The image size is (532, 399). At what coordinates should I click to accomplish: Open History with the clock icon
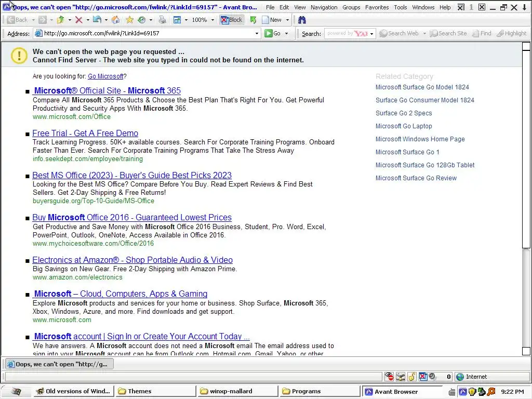[142, 20]
